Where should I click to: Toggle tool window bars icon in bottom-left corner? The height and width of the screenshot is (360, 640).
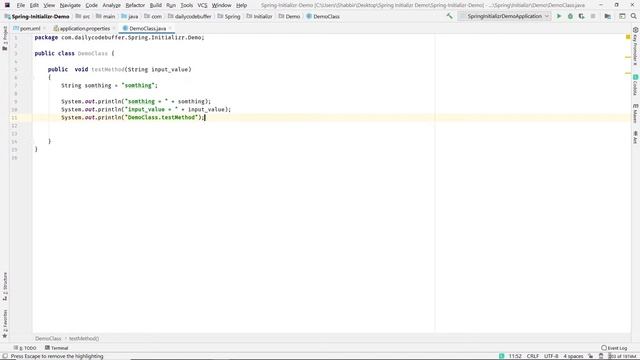[x=5, y=356]
